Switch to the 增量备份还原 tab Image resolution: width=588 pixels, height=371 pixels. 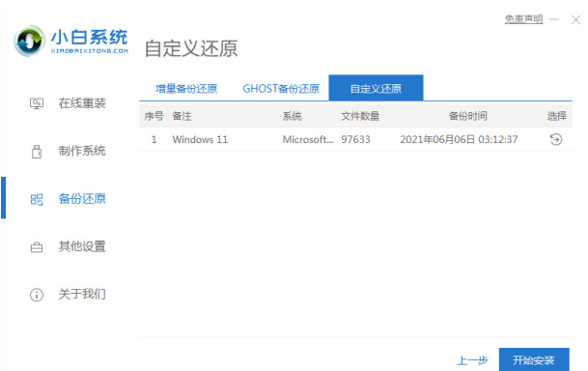pyautogui.click(x=186, y=89)
